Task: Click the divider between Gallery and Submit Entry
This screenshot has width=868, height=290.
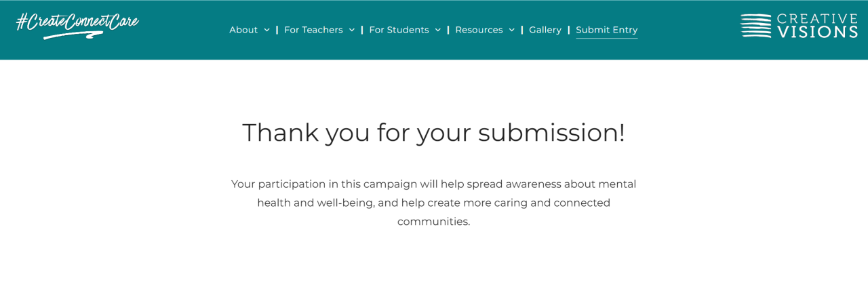Action: coord(568,30)
